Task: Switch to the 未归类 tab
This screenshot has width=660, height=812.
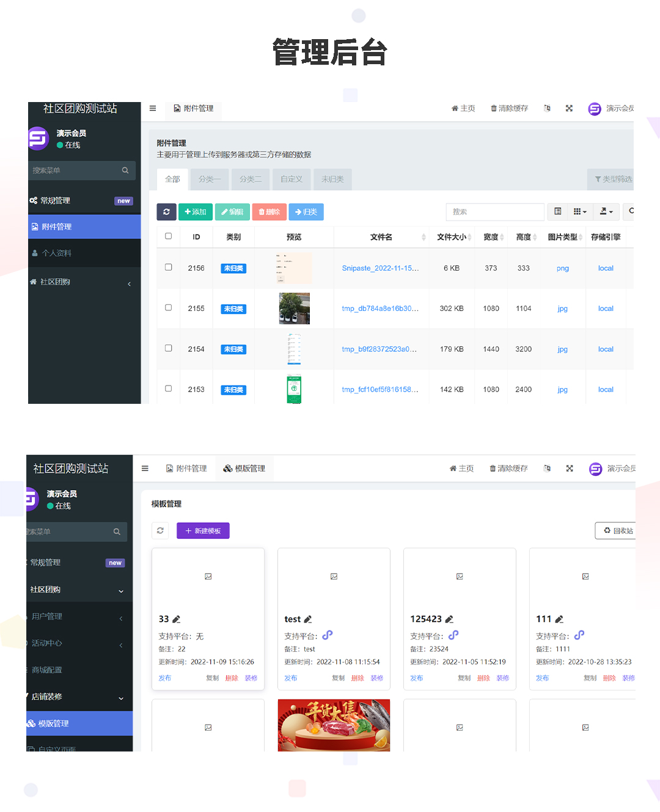Action: [332, 180]
